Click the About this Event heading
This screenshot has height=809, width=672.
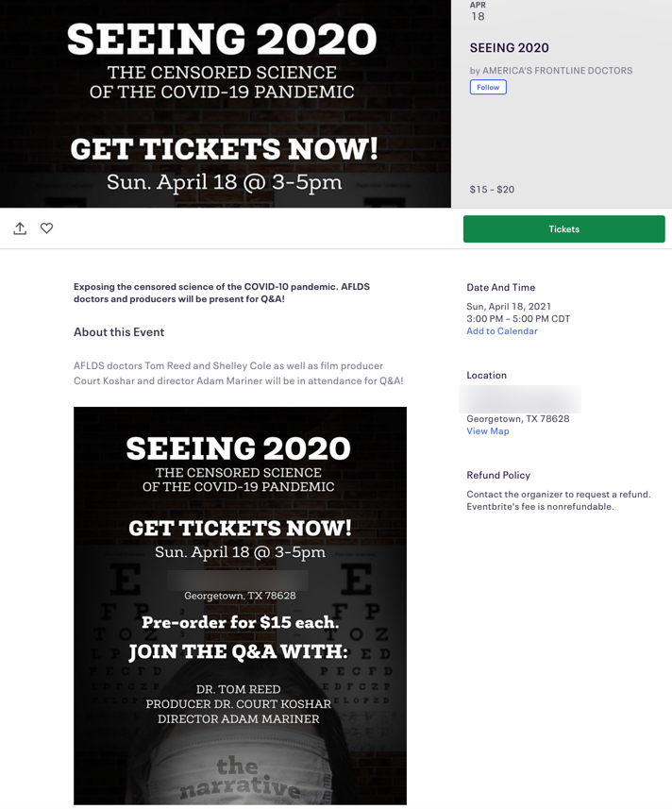pos(119,331)
